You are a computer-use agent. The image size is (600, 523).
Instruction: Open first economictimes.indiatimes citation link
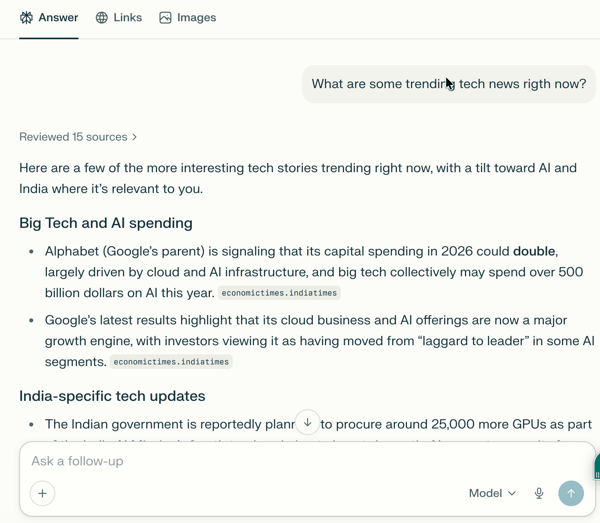pyautogui.click(x=279, y=293)
